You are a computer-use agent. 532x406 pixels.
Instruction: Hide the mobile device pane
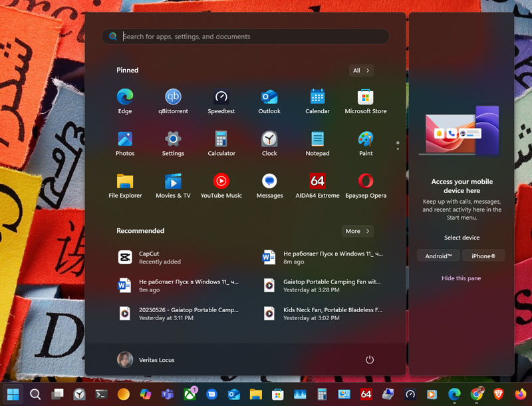tap(461, 278)
